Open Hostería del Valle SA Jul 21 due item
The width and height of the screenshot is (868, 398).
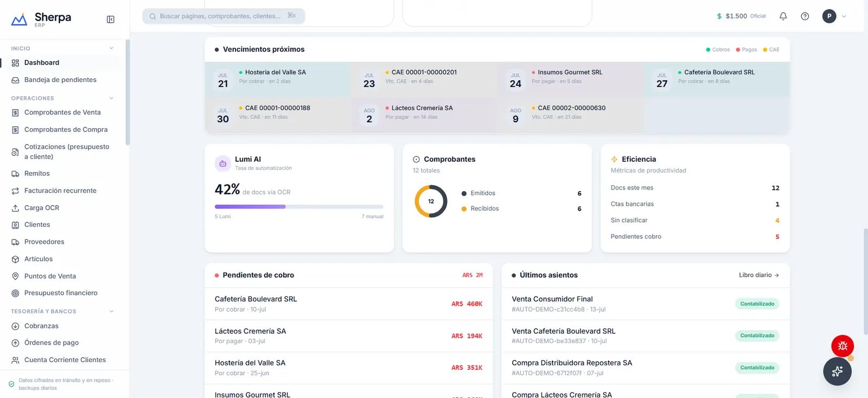pos(277,79)
